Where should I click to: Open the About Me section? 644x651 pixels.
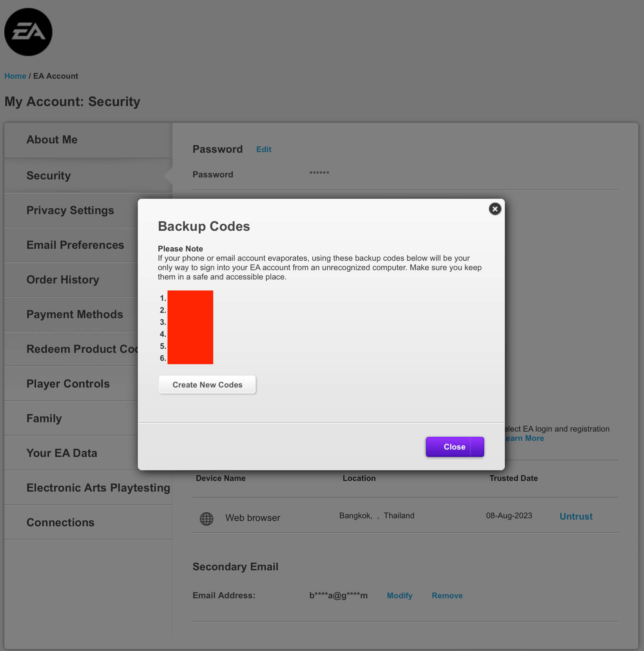(52, 139)
